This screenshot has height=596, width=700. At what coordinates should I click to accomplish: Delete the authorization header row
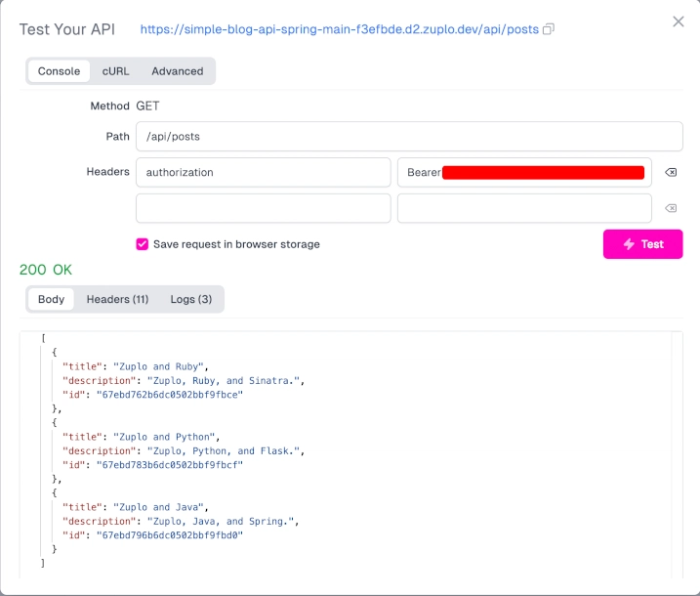pyautogui.click(x=671, y=173)
